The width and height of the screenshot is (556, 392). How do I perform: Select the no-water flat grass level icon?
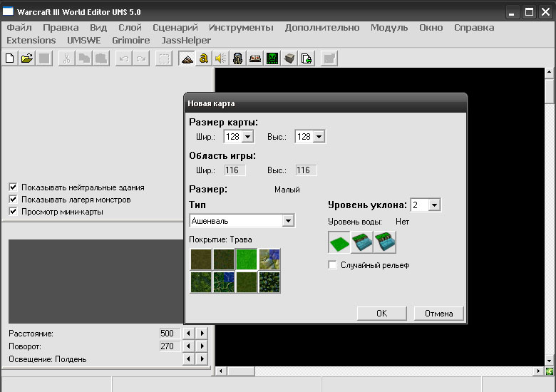pyautogui.click(x=339, y=242)
